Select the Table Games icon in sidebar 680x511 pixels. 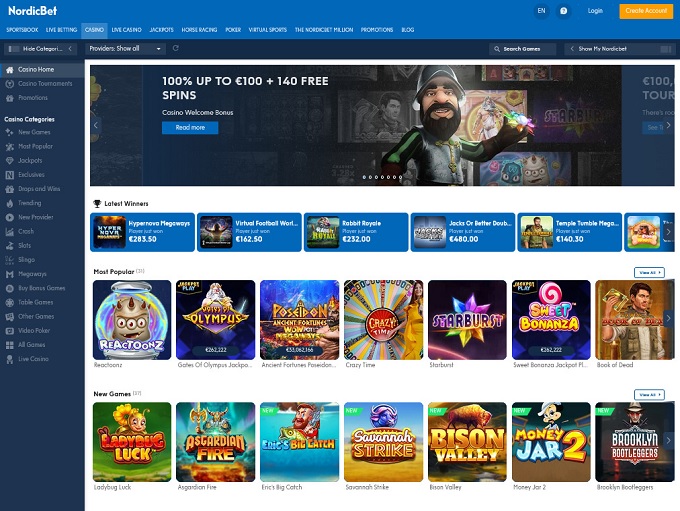(x=9, y=302)
